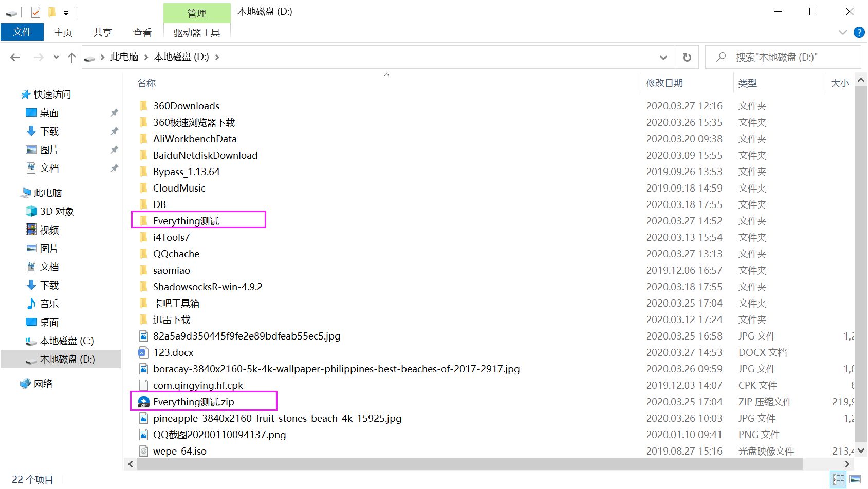Screen dimensions: 868x489
Task: Open the 文件 menu tab
Action: coord(22,32)
